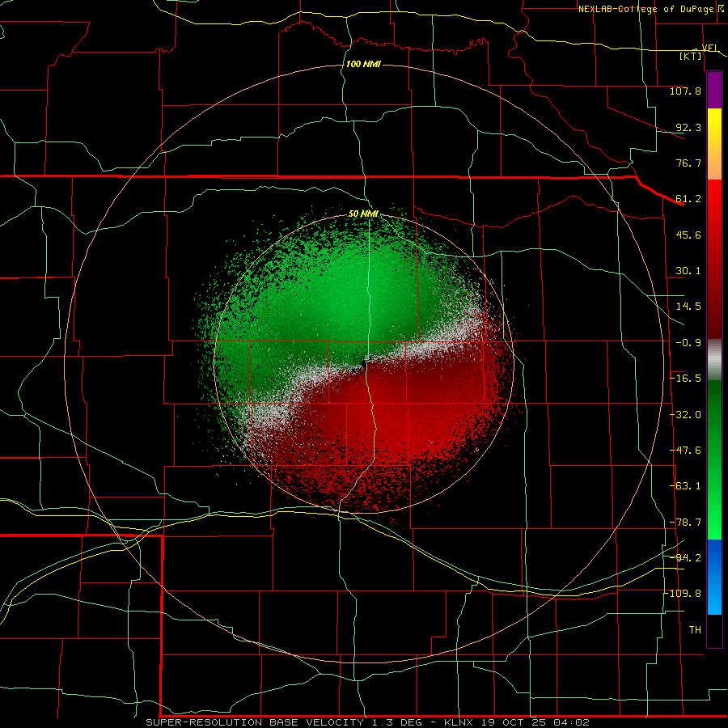
Task: Select the 45.6 legend value
Action: (688, 235)
